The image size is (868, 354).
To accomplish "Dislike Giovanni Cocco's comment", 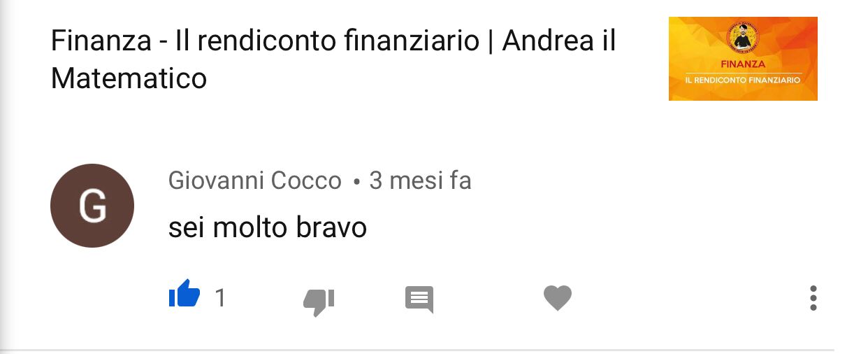I will [319, 301].
